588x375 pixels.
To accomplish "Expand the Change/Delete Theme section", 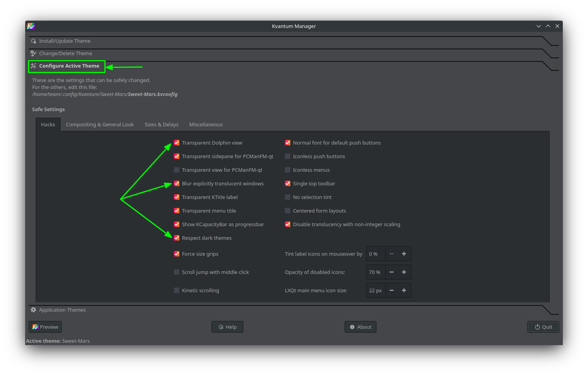I will (294, 53).
